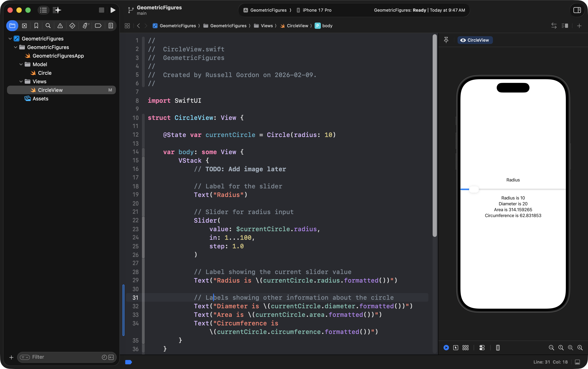Viewport: 588px width, 369px height.
Task: Open the Issue navigator warning icon
Action: click(x=60, y=26)
